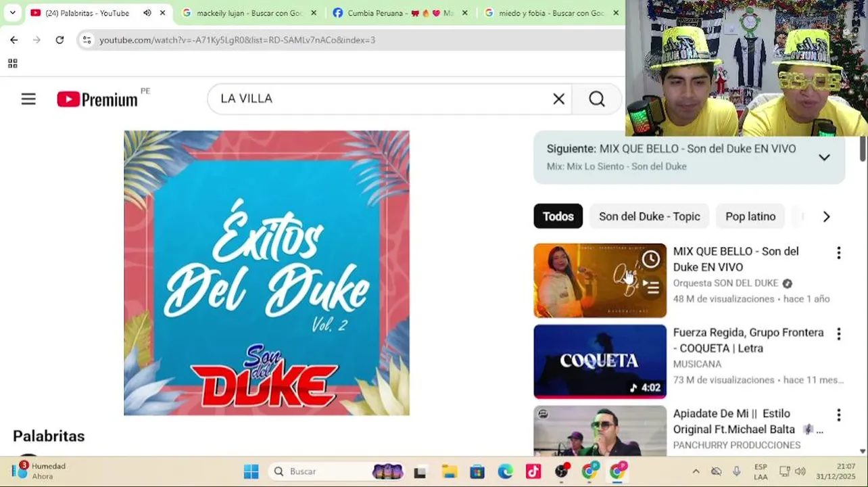The height and width of the screenshot is (487, 868).
Task: Click the COQUETA video thumbnail
Action: pyautogui.click(x=600, y=362)
